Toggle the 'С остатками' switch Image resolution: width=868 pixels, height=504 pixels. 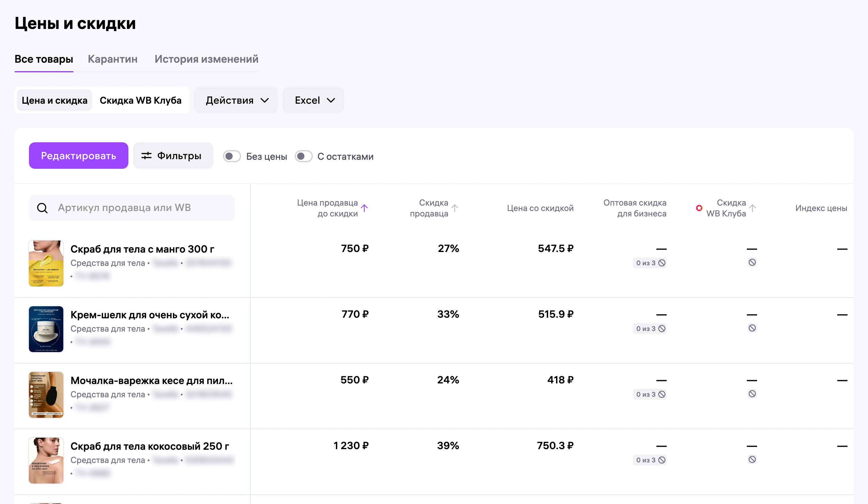tap(303, 156)
